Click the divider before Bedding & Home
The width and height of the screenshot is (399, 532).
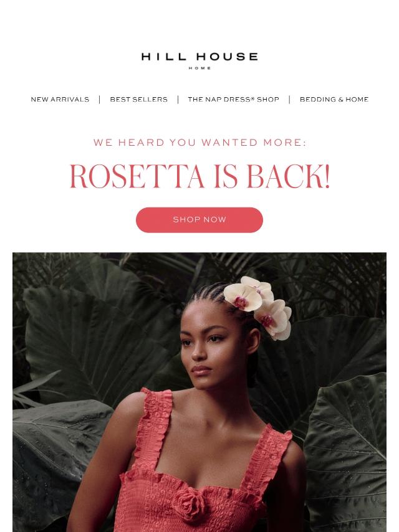click(289, 100)
